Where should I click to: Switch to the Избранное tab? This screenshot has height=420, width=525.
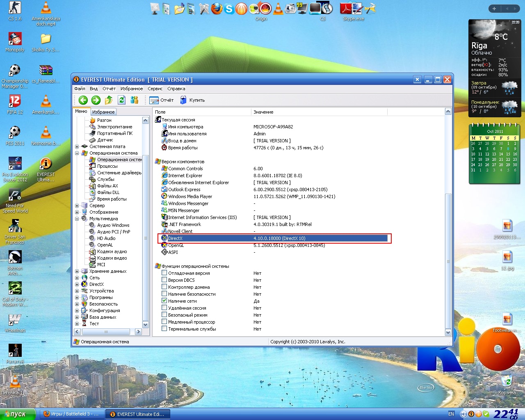[x=103, y=112]
